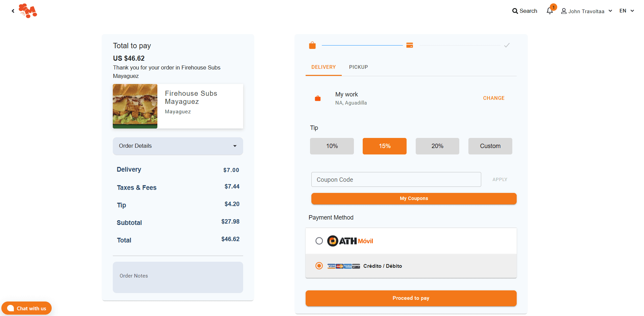Open John Travoltaa account menu
644x316 pixels.
[x=586, y=11]
